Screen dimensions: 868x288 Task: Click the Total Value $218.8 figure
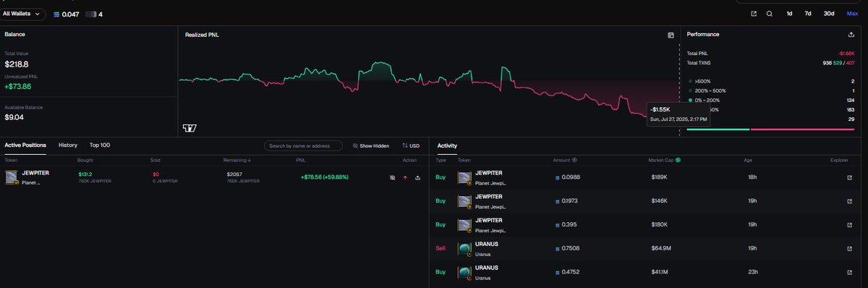pos(17,65)
